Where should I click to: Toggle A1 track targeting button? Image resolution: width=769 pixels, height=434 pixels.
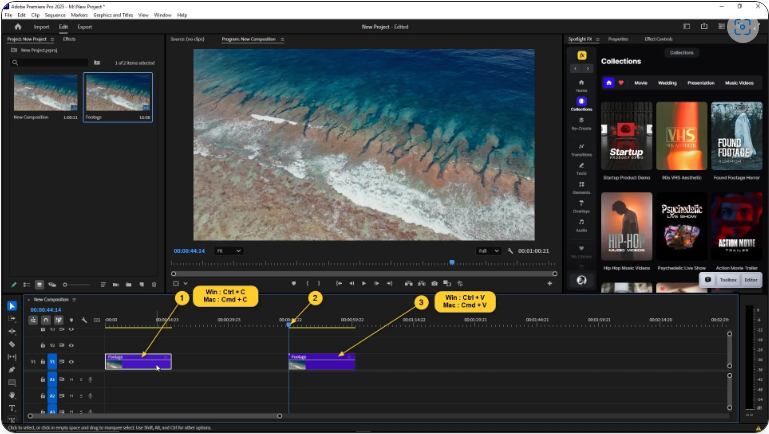52,379
